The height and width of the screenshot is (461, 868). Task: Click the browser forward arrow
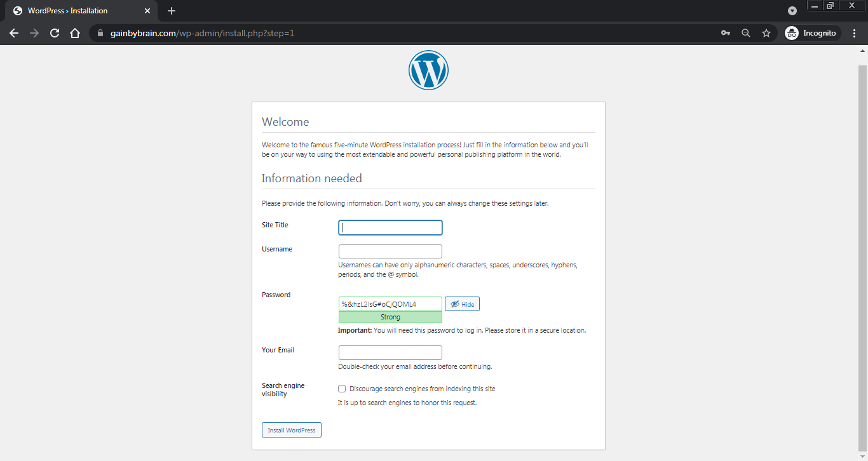34,33
